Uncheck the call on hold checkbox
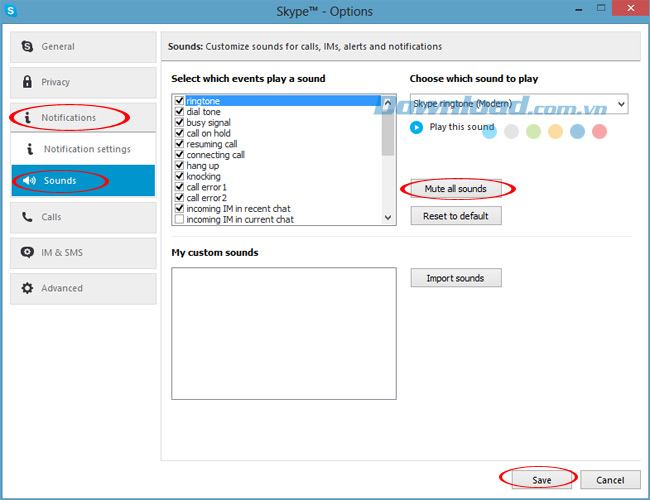Viewport: 650px width, 500px height. pos(179,133)
